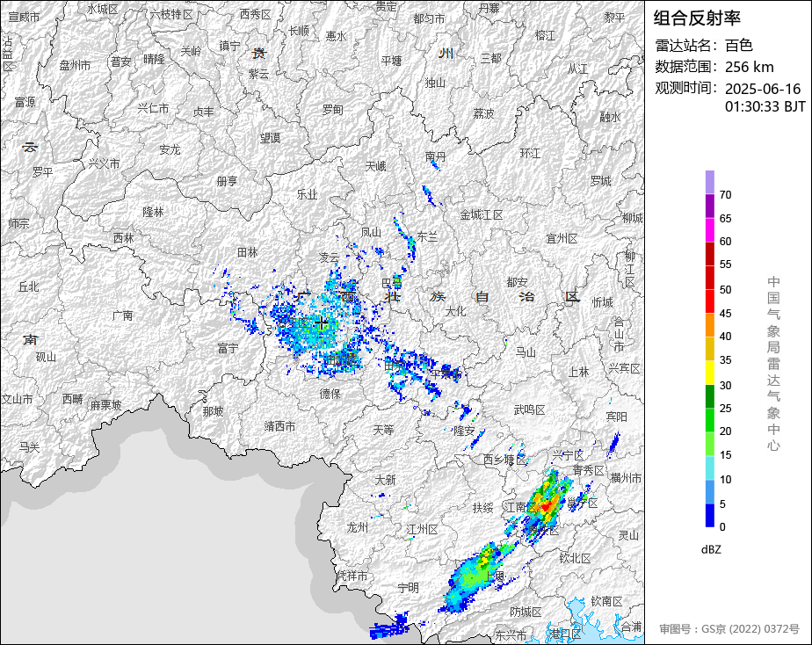Click the 天峨 map label
Viewport: 812px width, 645px height.
point(375,166)
